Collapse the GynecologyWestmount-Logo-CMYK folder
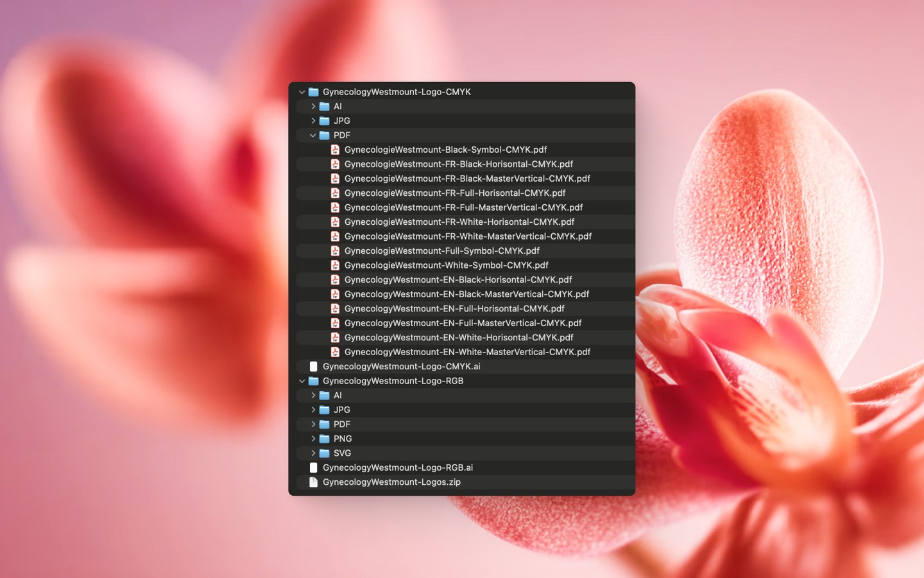924x578 pixels. coord(302,92)
